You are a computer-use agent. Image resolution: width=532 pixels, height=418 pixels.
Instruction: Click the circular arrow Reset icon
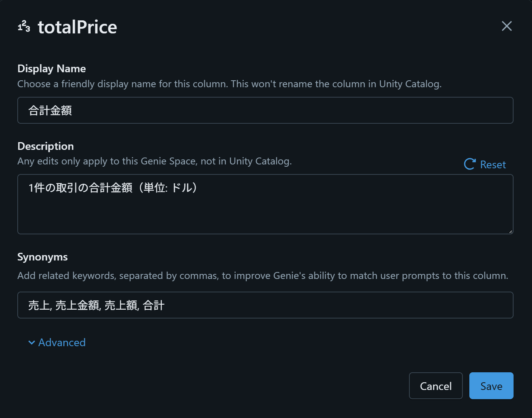coord(470,164)
